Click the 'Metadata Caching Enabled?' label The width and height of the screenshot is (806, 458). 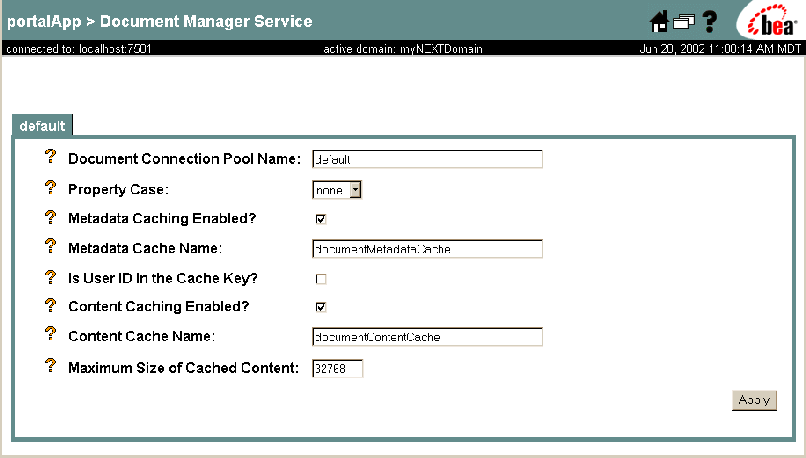point(162,218)
